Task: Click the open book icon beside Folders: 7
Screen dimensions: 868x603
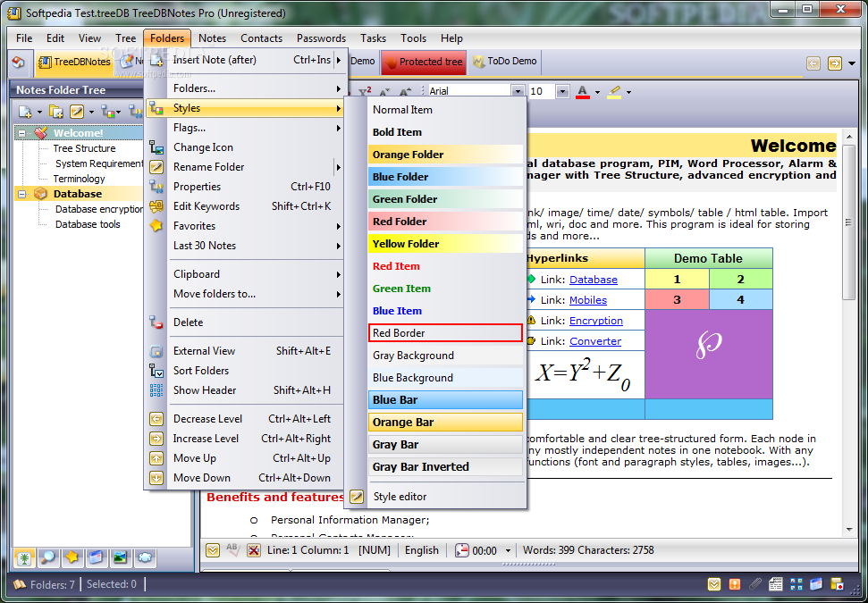Action: click(x=20, y=584)
